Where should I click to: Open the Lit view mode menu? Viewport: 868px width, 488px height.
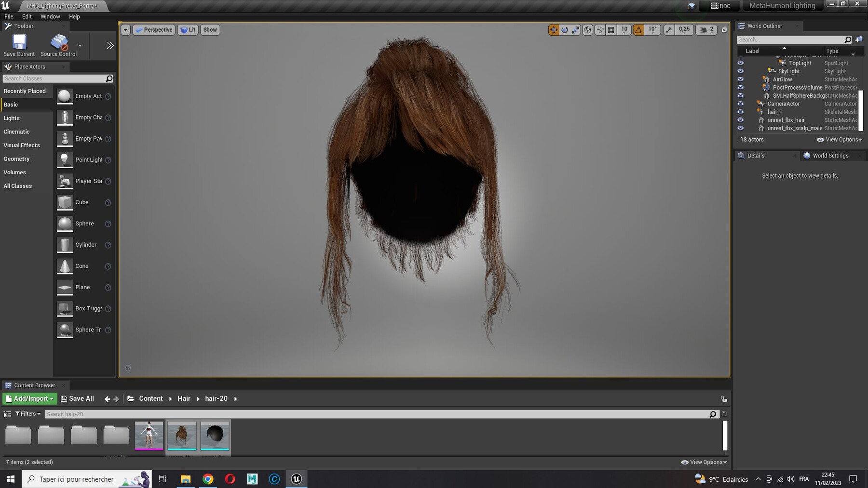coord(188,30)
